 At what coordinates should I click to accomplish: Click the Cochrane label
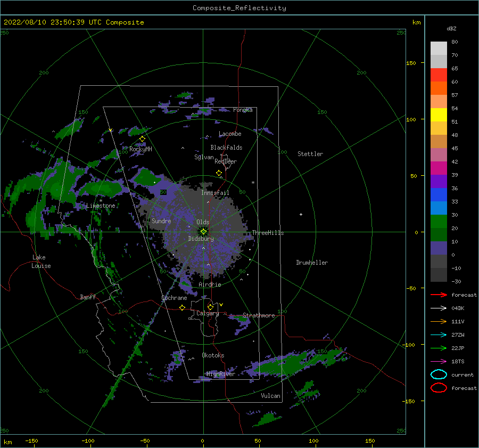pyautogui.click(x=174, y=298)
